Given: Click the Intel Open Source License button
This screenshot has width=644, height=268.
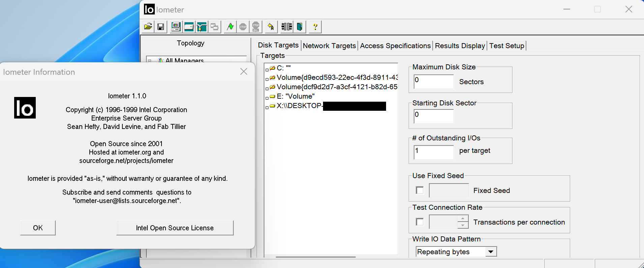Looking at the screenshot, I should coord(175,228).
